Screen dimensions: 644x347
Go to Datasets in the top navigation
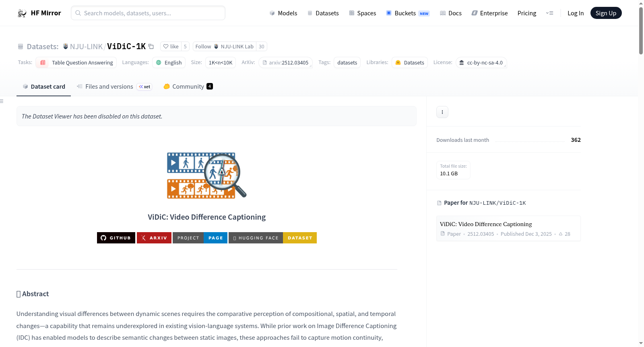click(323, 13)
